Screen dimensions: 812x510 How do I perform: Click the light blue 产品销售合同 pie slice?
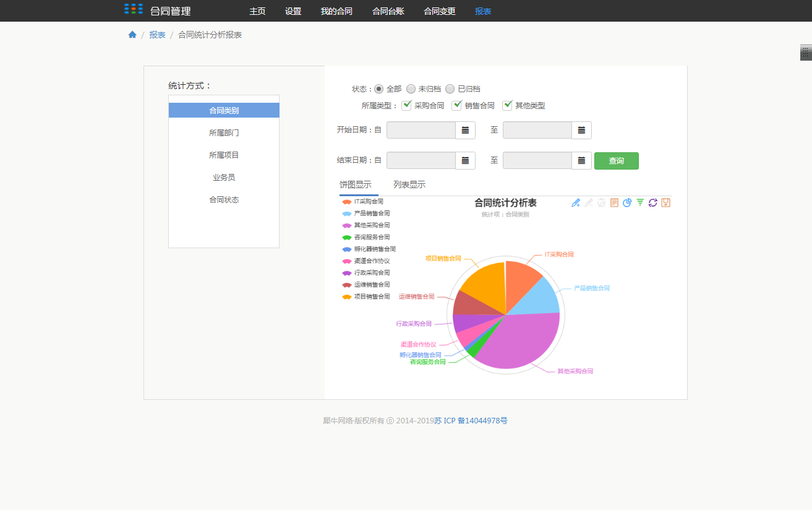point(537,297)
